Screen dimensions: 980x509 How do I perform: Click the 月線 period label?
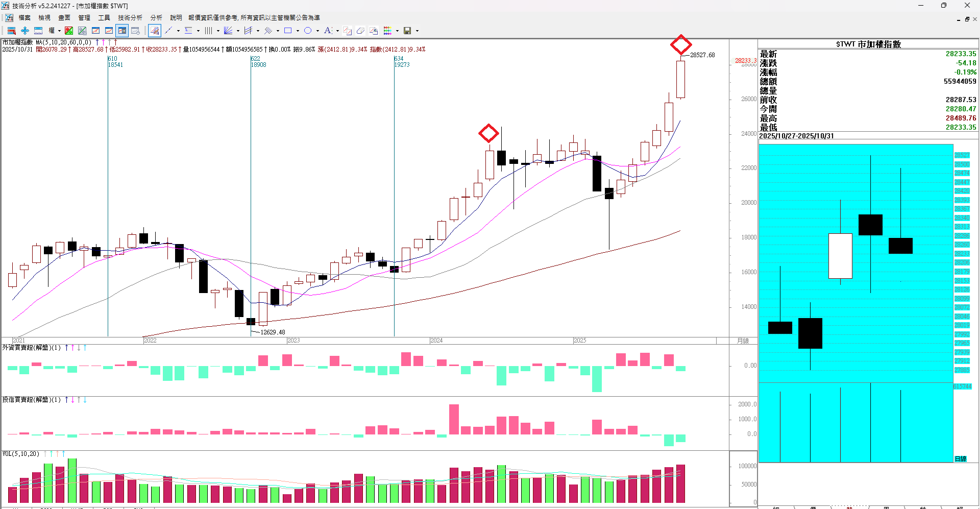click(743, 341)
